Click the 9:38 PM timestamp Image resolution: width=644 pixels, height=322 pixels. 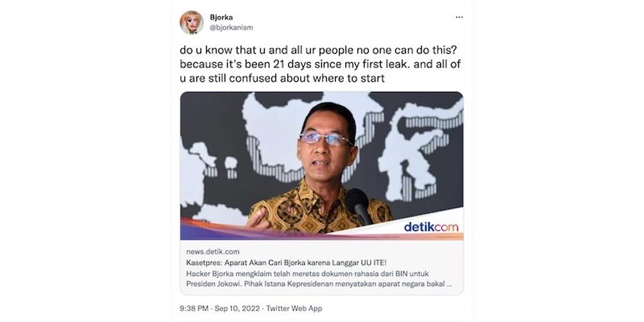(195, 308)
